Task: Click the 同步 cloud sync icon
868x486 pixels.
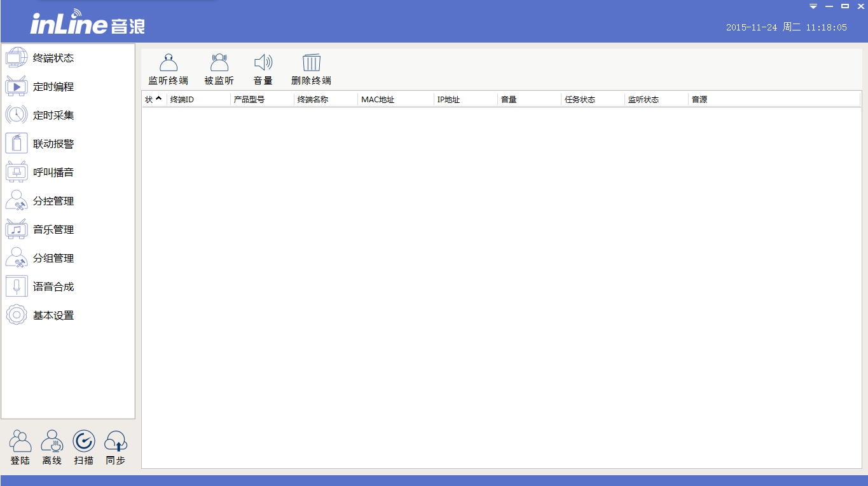Action: (116, 441)
